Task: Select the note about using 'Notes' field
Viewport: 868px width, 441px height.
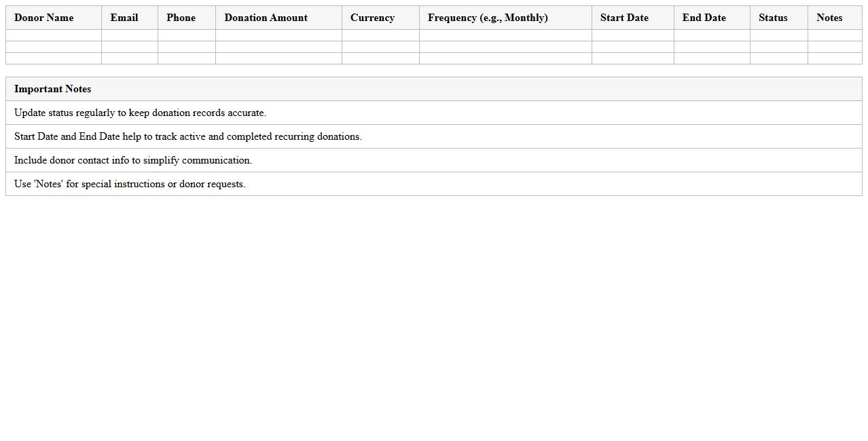Action: 130,184
